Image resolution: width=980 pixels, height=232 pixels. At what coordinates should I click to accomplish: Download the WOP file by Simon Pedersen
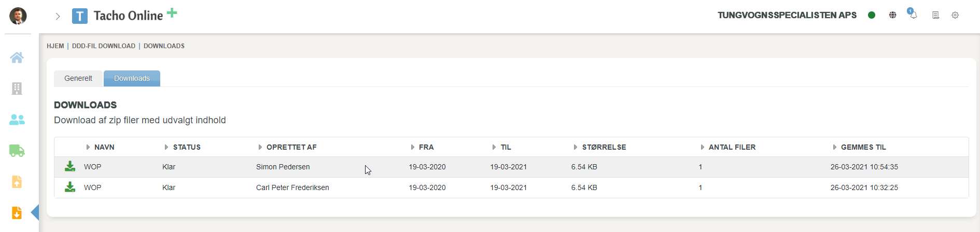click(x=70, y=166)
